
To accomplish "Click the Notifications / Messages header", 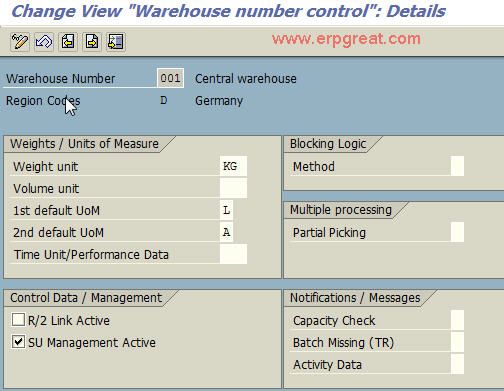I will [x=355, y=298].
